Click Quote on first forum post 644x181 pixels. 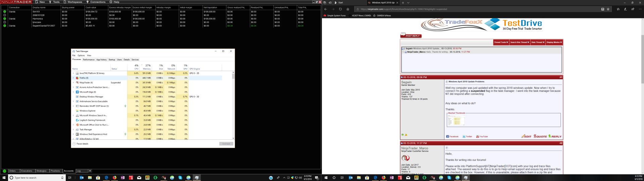tap(540, 136)
